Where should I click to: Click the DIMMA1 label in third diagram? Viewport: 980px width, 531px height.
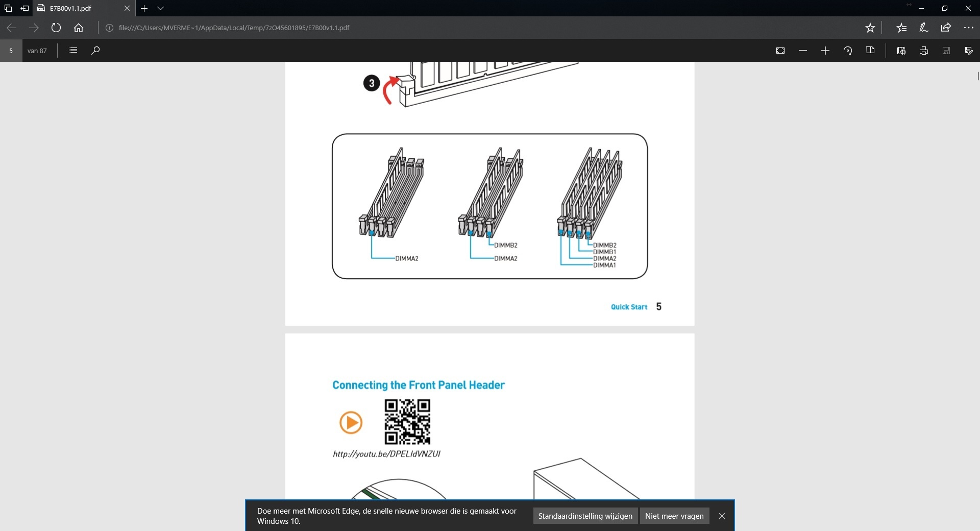click(x=604, y=265)
